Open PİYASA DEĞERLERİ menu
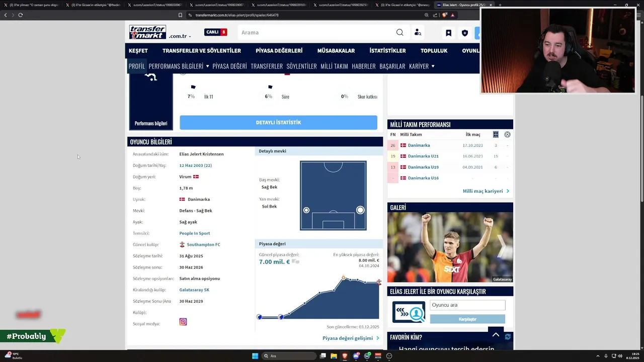The image size is (644, 362). coord(279,51)
